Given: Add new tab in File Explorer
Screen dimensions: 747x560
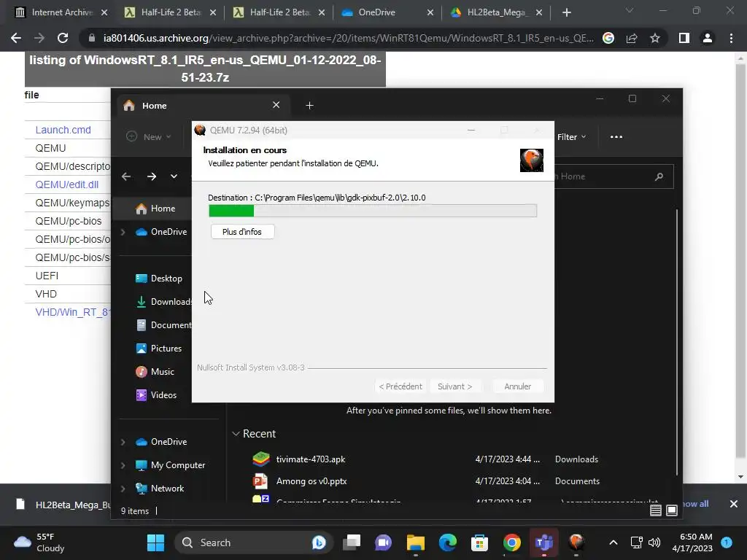Looking at the screenshot, I should (x=309, y=105).
